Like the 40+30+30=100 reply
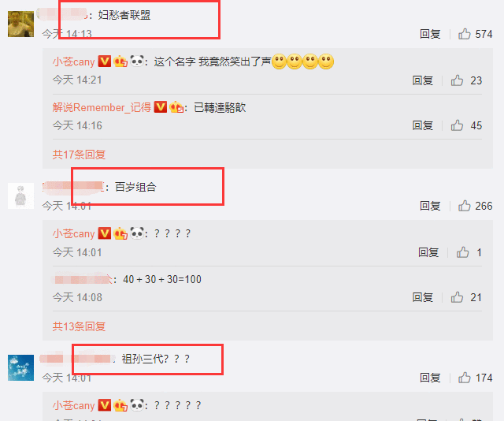The image size is (504, 421). (457, 297)
